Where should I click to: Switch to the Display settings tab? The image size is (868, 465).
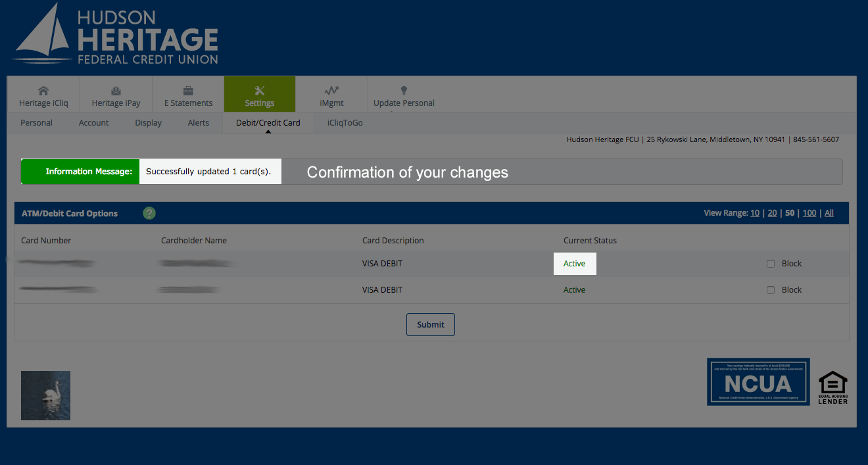click(148, 122)
